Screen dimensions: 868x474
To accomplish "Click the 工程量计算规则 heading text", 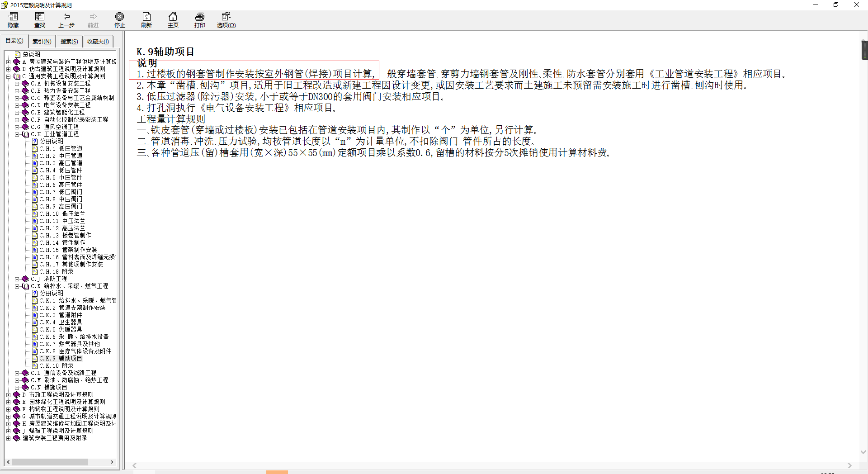I will click(171, 119).
